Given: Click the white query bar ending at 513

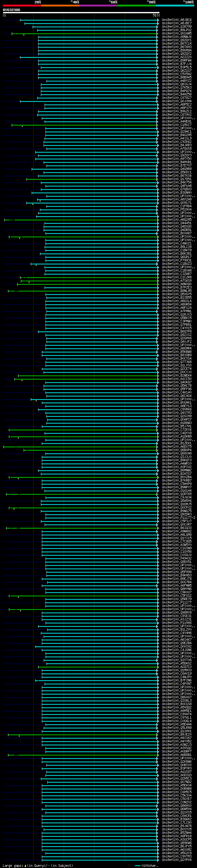Looking at the screenshot, I should (x=81, y=12).
